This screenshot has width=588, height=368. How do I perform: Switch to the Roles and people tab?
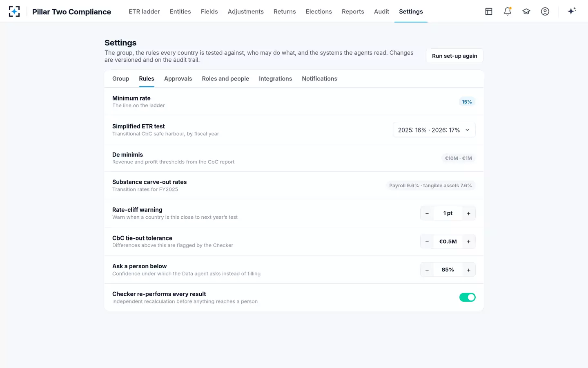click(225, 79)
